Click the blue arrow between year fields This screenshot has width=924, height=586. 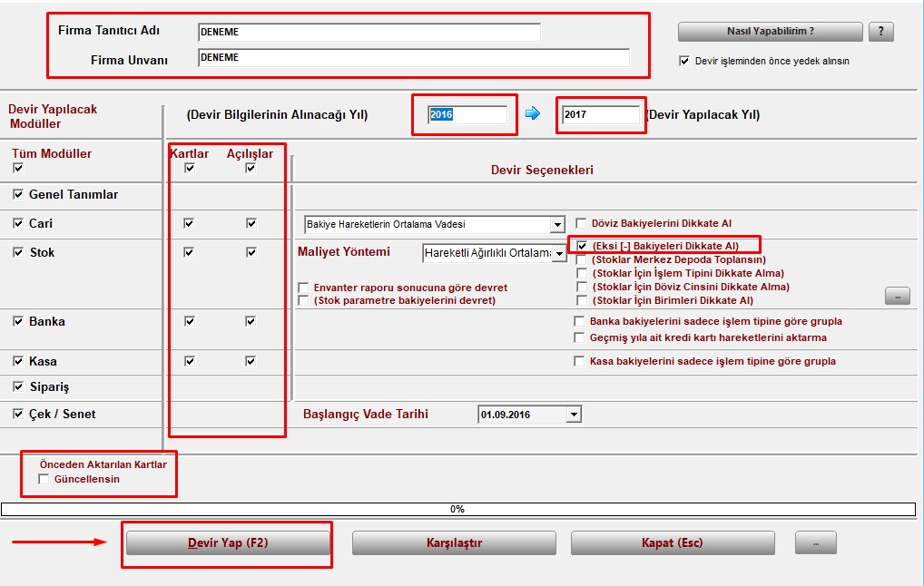tap(533, 113)
